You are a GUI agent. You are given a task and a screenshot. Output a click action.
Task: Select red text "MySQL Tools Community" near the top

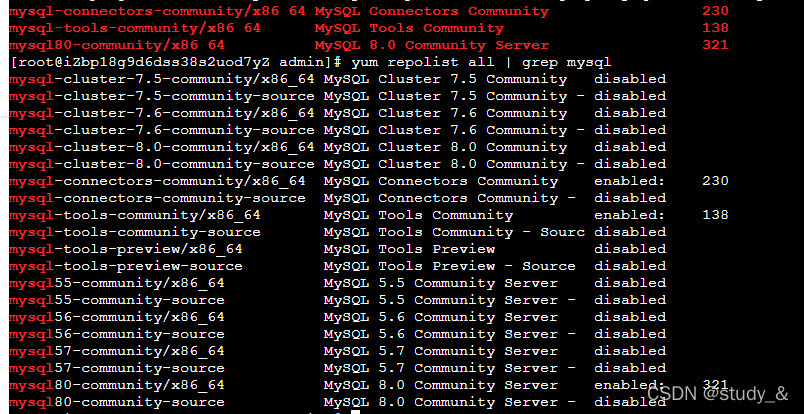[409, 28]
